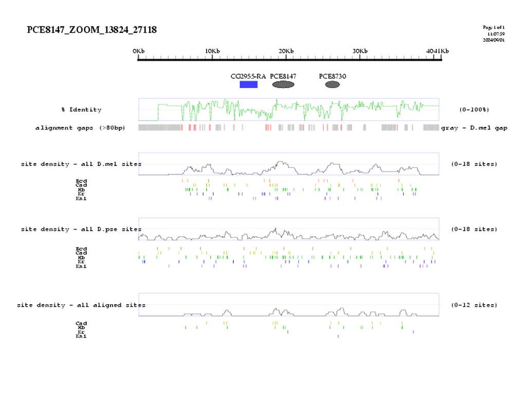Select the gray PCE8147 ellipse
Image resolution: width=532 pixels, height=411 pixels.
(283, 84)
